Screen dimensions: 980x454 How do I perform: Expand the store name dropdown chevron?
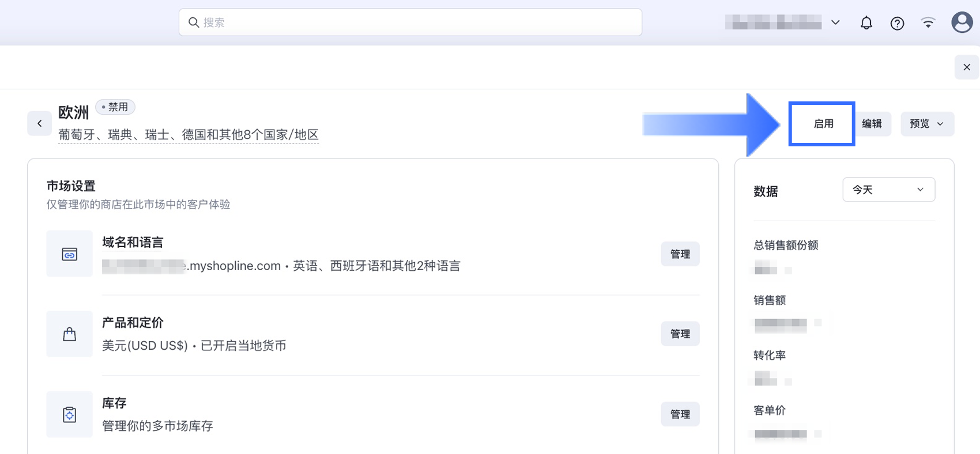click(x=835, y=23)
